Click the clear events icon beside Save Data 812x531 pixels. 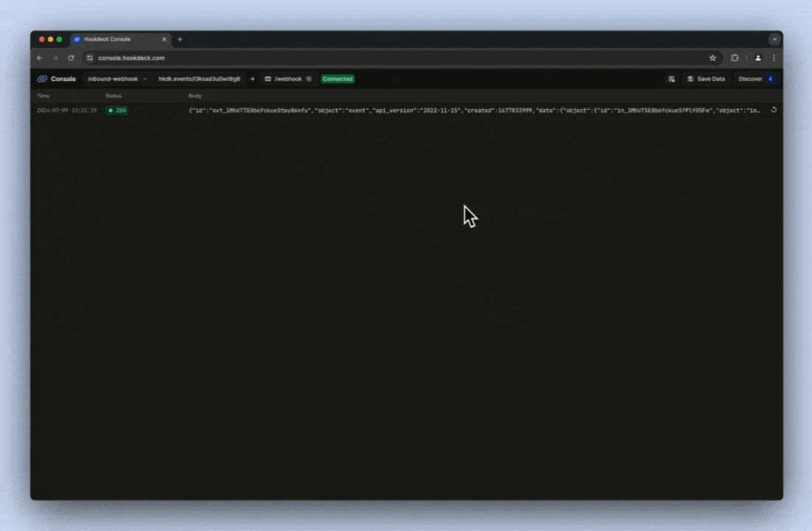(x=671, y=79)
